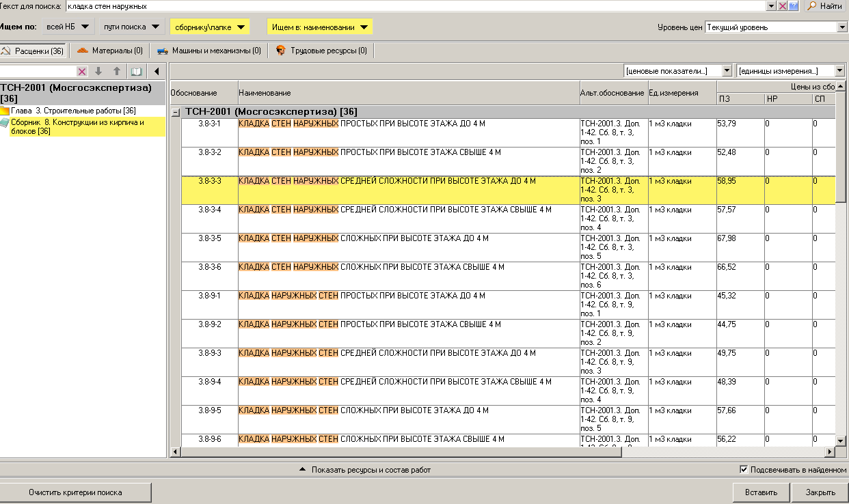Click the НР column header

[788, 99]
